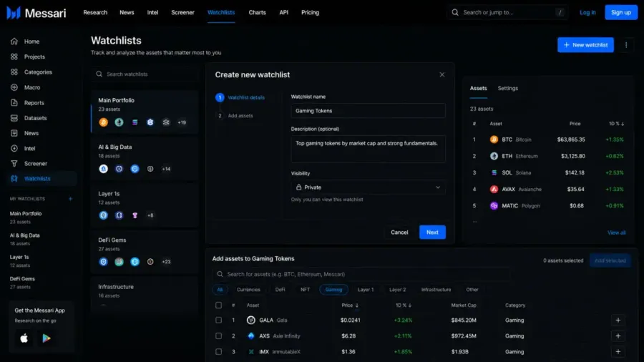Click the AVAX Avalanche coin icon

tap(494, 189)
